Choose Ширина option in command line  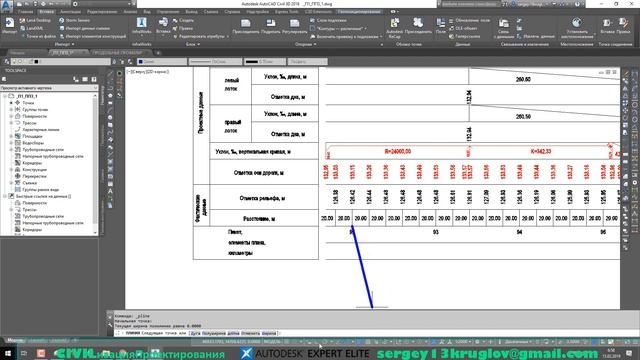coord(269,333)
